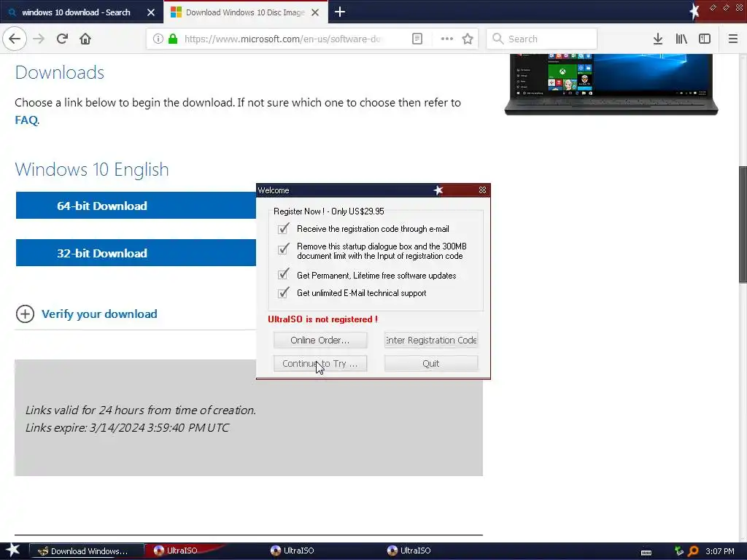
Task: Click the microsoft.com URL address field
Action: click(282, 39)
